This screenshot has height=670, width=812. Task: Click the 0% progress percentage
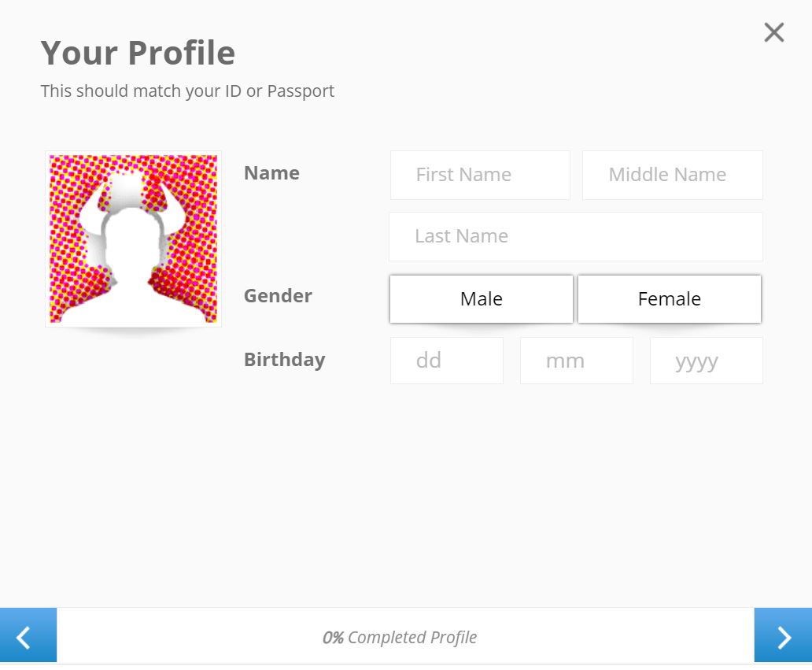pos(333,638)
